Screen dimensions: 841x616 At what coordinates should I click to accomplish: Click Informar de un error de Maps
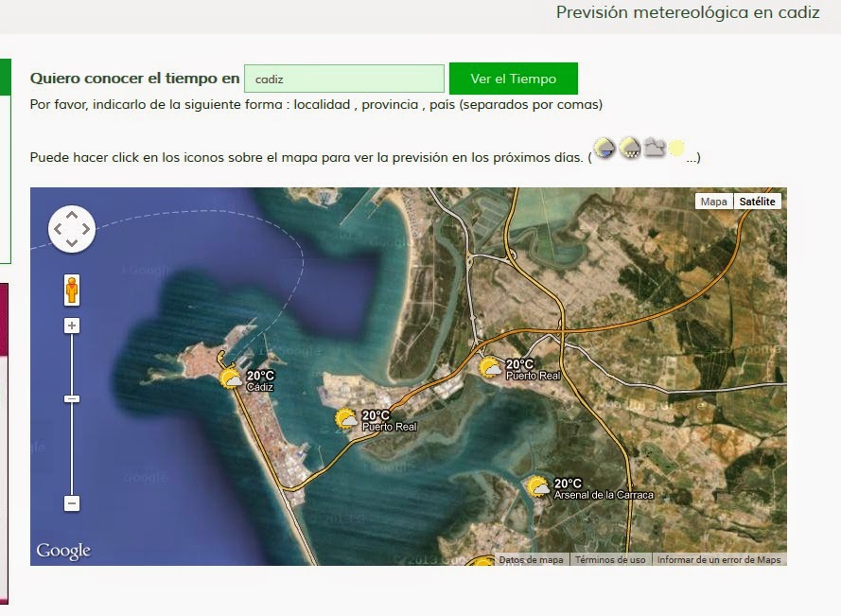(719, 559)
